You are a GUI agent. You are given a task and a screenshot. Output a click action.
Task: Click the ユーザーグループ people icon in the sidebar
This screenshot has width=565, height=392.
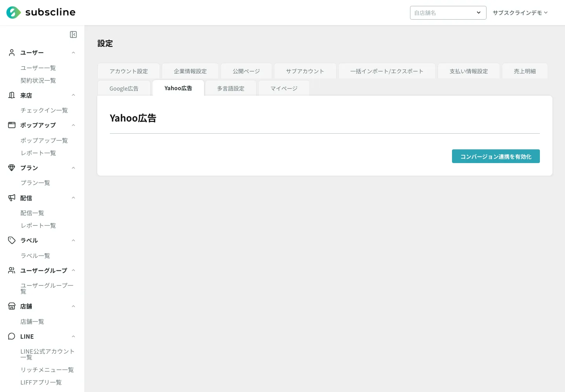pyautogui.click(x=12, y=270)
